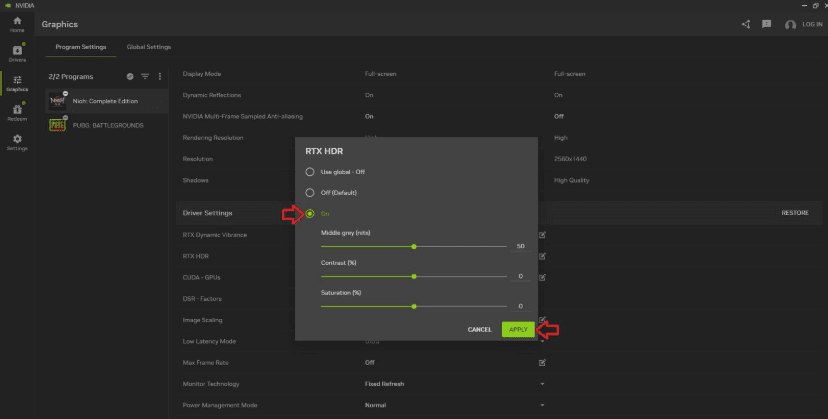Adjust the Middle grey (nits) slider
The width and height of the screenshot is (828, 419).
[x=413, y=247]
